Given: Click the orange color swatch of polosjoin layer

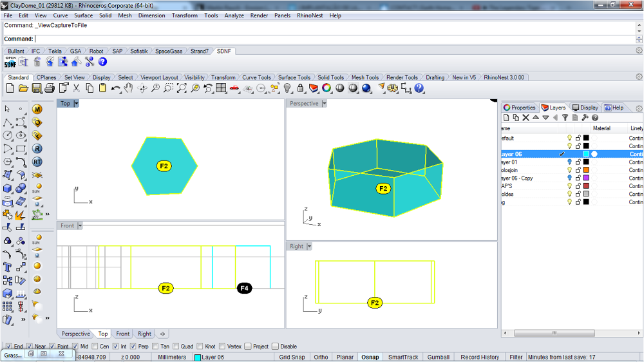Looking at the screenshot, I should (x=586, y=170).
